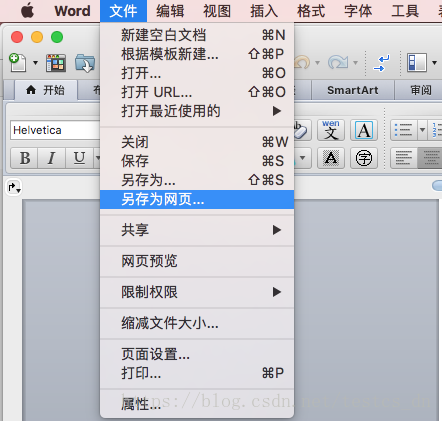
Task: Open the 视图 menu
Action: click(217, 11)
